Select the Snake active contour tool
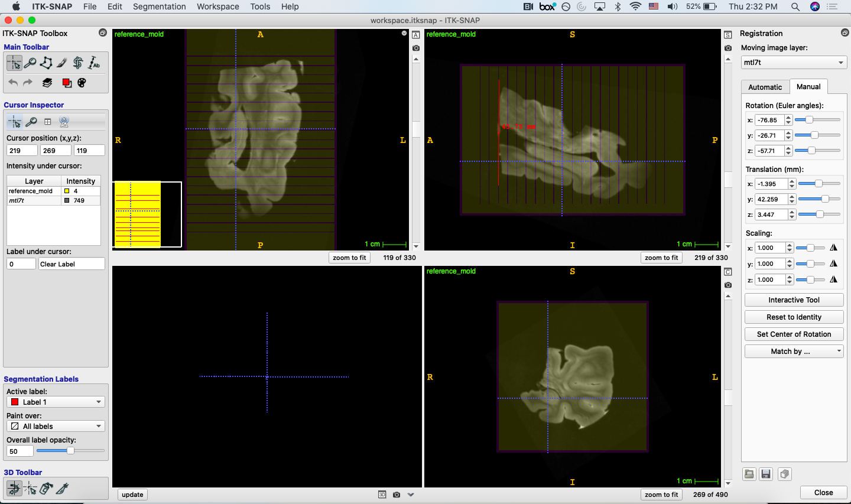 [x=78, y=63]
